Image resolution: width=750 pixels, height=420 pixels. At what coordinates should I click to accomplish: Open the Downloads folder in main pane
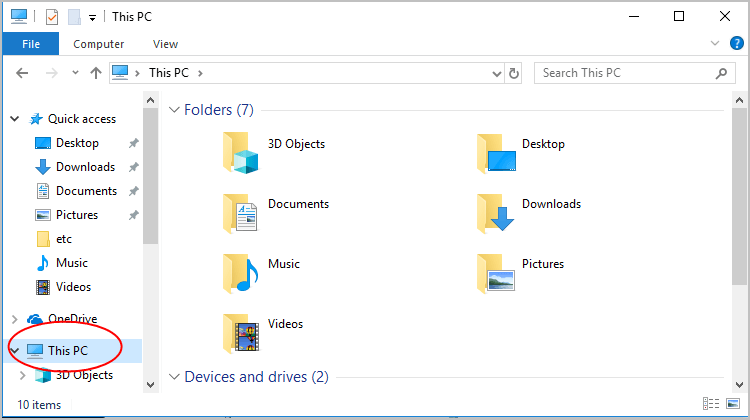tap(496, 213)
